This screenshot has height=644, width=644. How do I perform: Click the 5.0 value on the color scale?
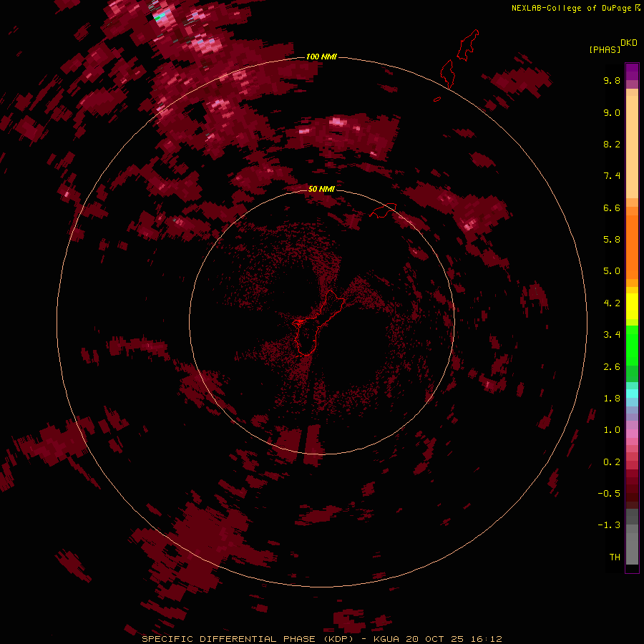[x=612, y=271]
